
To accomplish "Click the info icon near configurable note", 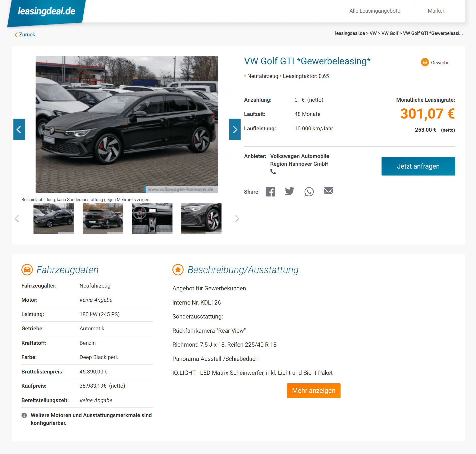I will (24, 415).
